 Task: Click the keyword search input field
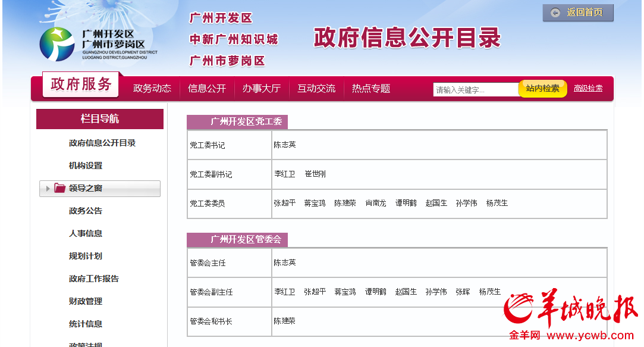(475, 90)
